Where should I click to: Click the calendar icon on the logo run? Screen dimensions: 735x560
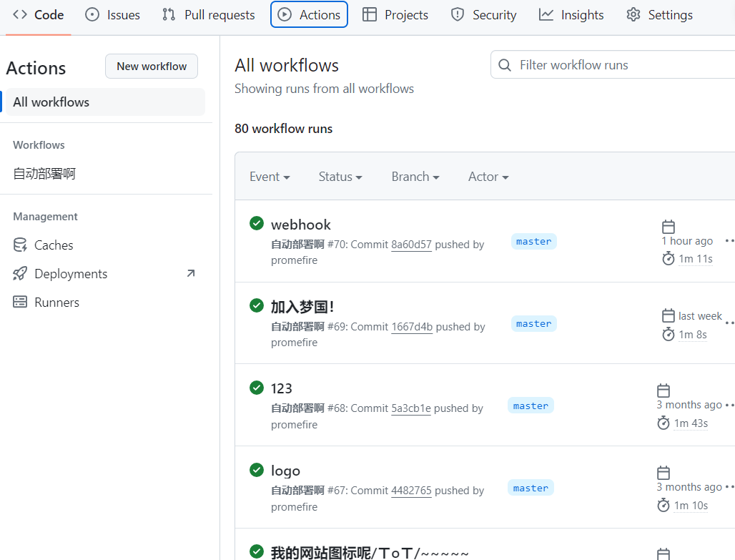(x=664, y=472)
